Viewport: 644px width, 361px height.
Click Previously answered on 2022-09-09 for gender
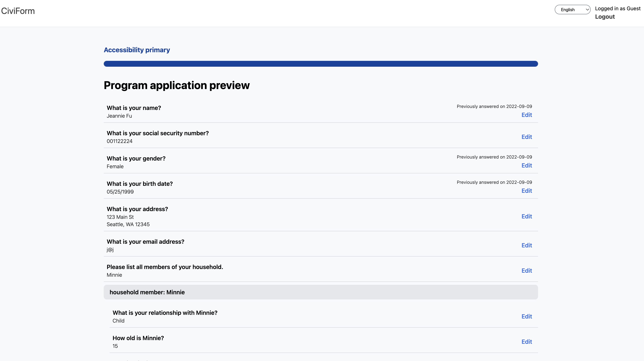pos(494,157)
